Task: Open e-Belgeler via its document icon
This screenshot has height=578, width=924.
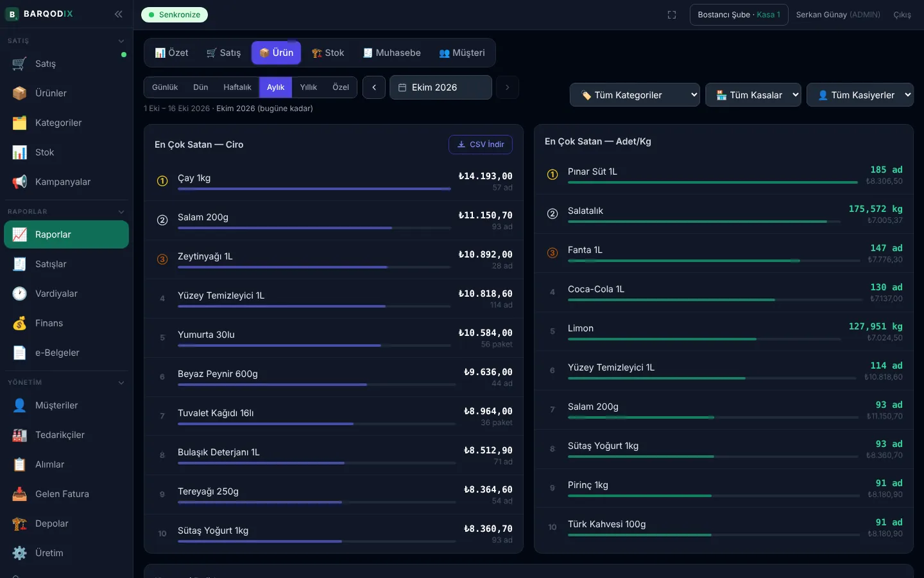Action: 20,353
